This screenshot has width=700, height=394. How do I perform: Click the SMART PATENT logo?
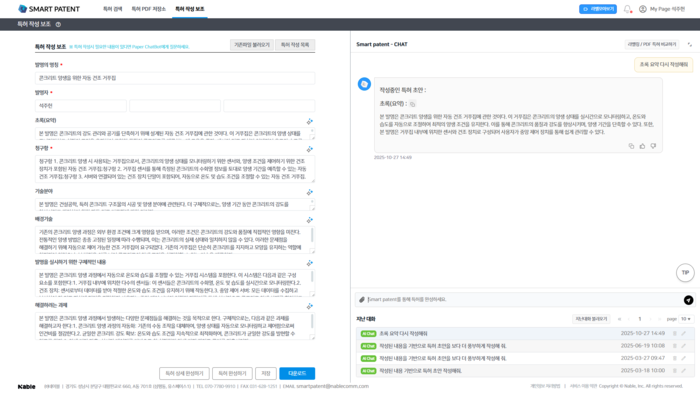(49, 9)
